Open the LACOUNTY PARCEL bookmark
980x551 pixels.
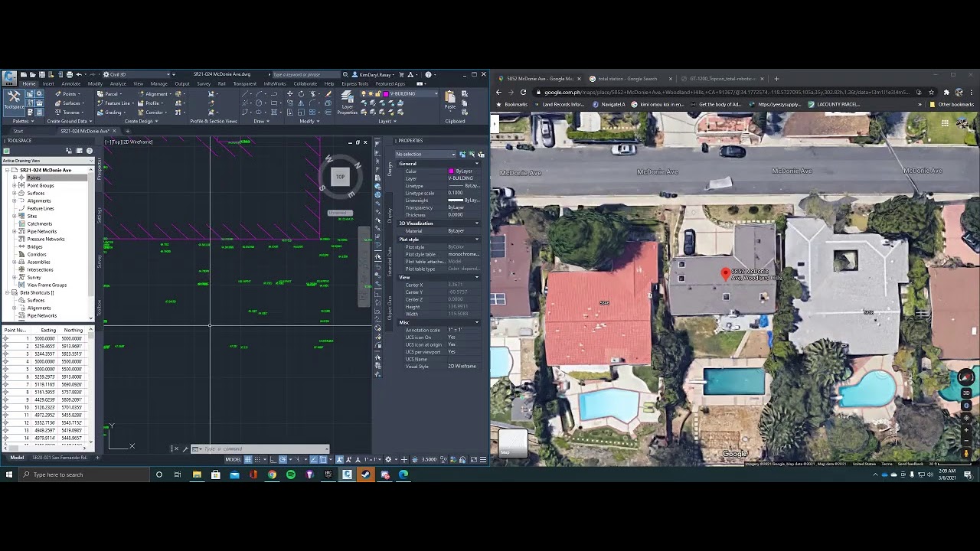pyautogui.click(x=834, y=104)
